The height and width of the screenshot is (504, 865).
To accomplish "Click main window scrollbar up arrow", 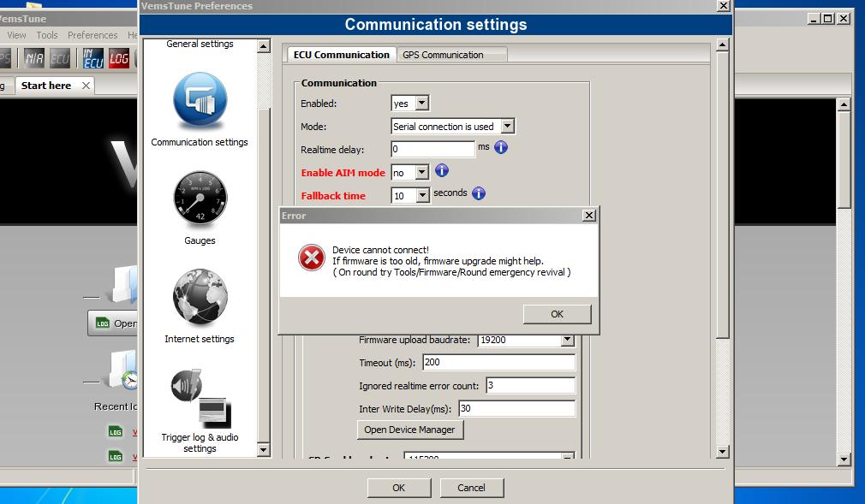I will [844, 104].
